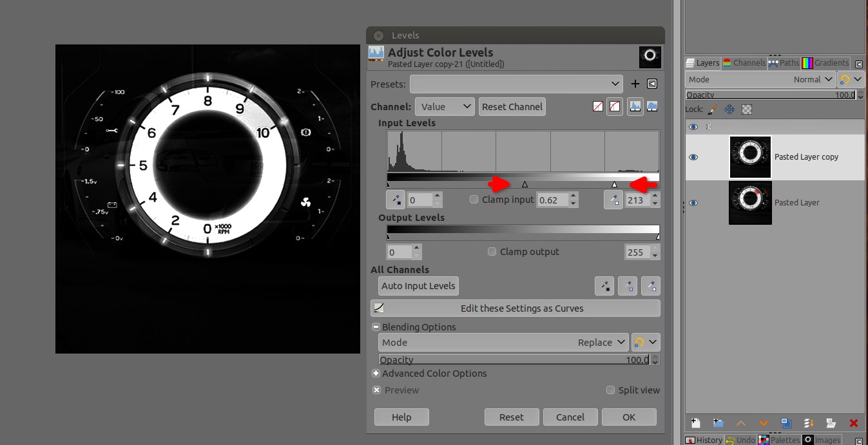868x445 pixels.
Task: Lower the layer with down arrow icon
Action: [x=764, y=423]
